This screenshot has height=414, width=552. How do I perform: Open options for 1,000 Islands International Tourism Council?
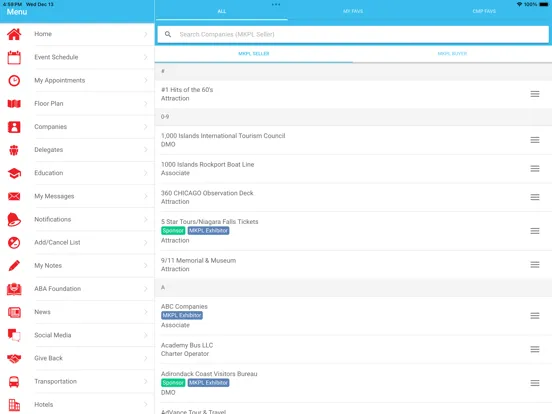535,140
